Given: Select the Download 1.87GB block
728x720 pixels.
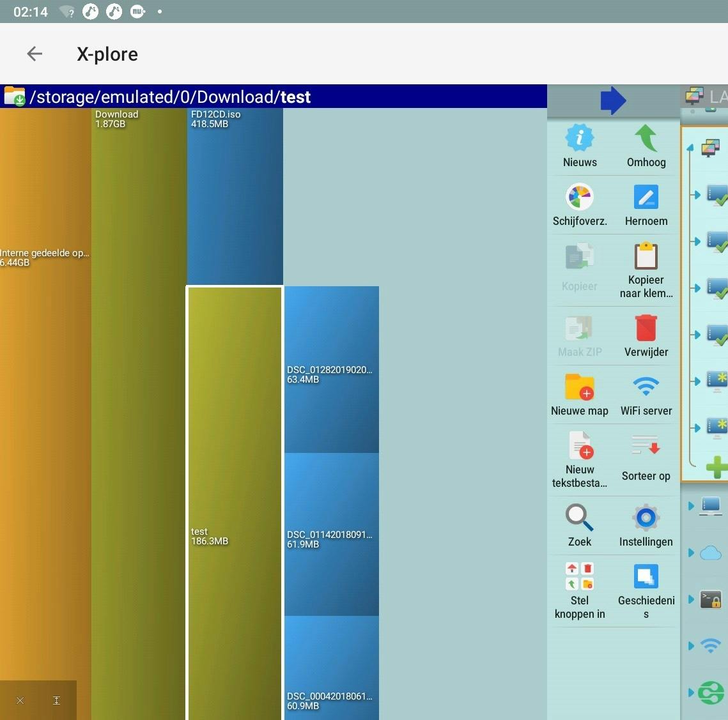Looking at the screenshot, I should tap(138, 413).
